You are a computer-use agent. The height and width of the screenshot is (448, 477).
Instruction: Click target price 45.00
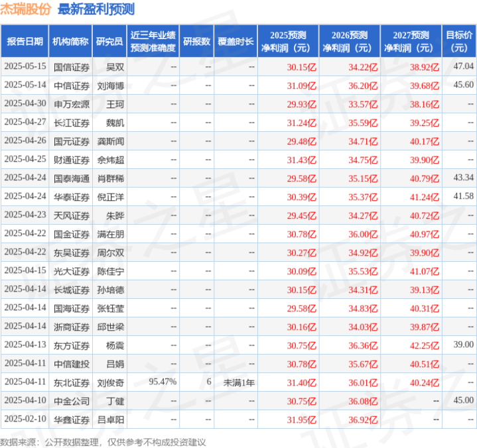tap(463, 400)
